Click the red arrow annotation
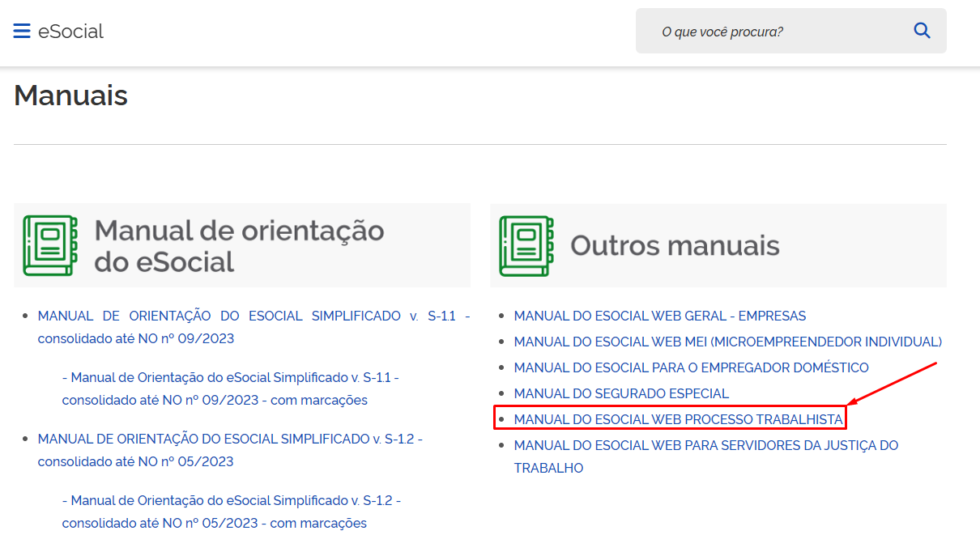Image resolution: width=980 pixels, height=552 pixels. point(891,384)
